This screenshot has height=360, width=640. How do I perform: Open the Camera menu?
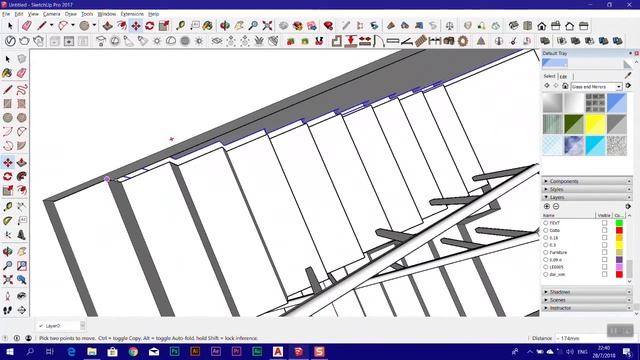click(51, 14)
